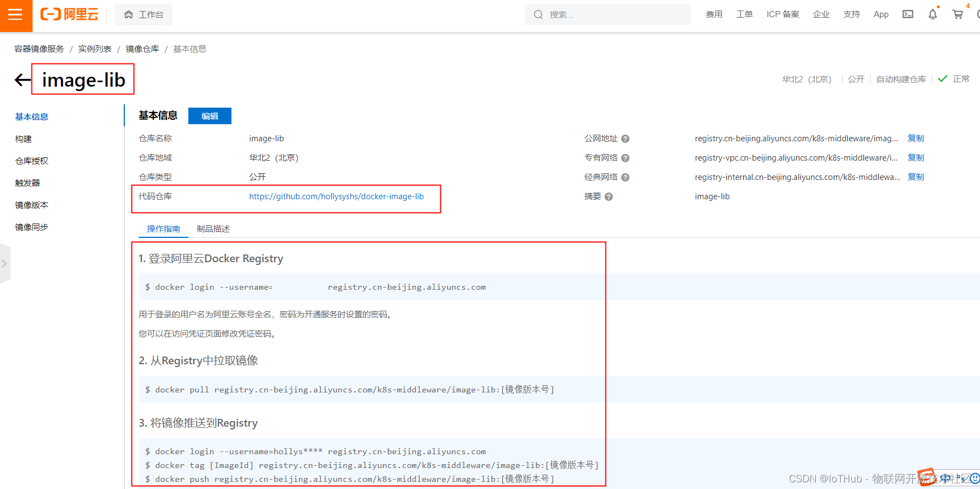The image size is (980, 489).
Task: Copy the 经典网络 registry-internal address
Action: coord(916,177)
